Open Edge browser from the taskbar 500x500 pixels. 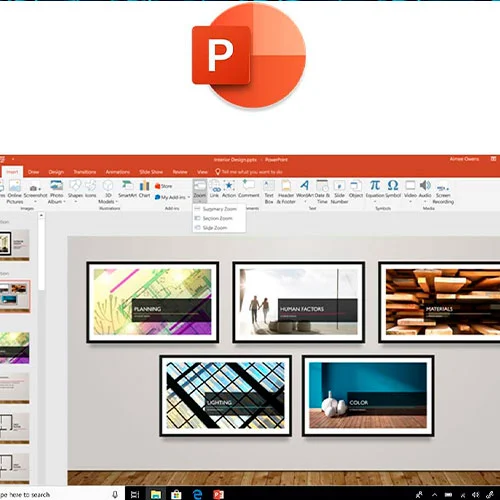point(197,495)
